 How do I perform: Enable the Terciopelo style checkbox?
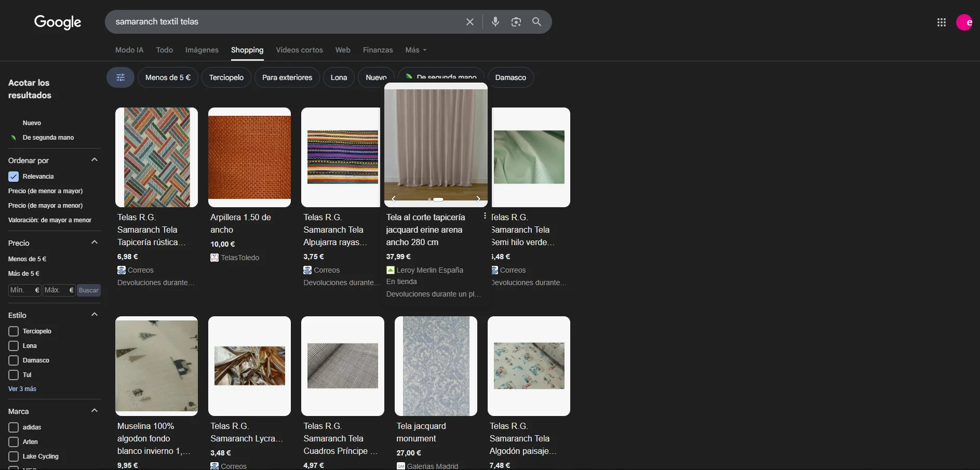tap(14, 331)
